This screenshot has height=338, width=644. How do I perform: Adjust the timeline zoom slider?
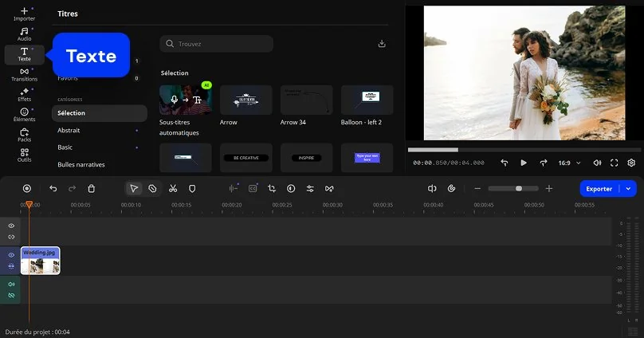pos(518,189)
